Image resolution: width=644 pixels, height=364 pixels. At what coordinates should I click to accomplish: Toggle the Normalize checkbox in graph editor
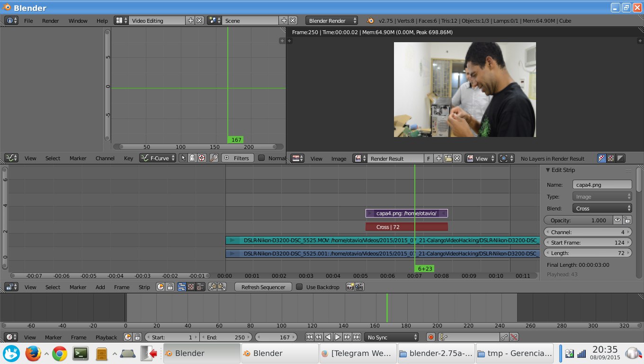pyautogui.click(x=261, y=158)
